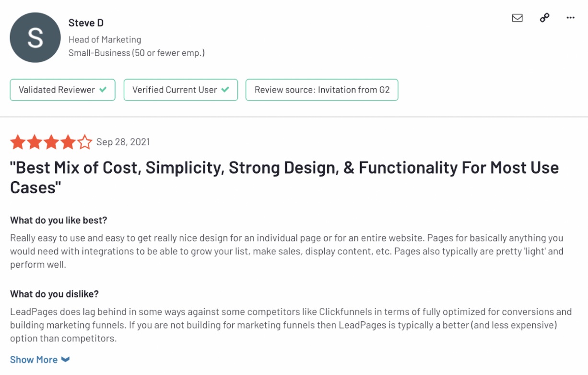Click the Show More chevron arrow
The height and width of the screenshot is (375, 588).
click(x=66, y=360)
